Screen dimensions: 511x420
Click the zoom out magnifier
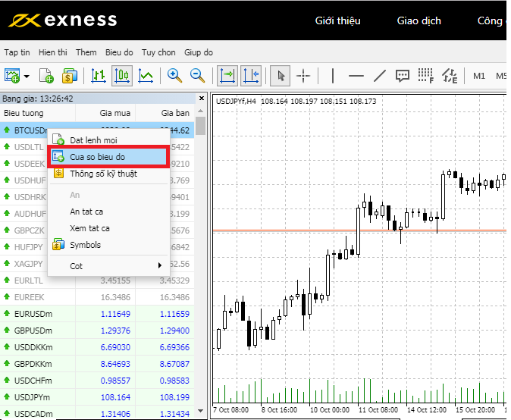(197, 76)
